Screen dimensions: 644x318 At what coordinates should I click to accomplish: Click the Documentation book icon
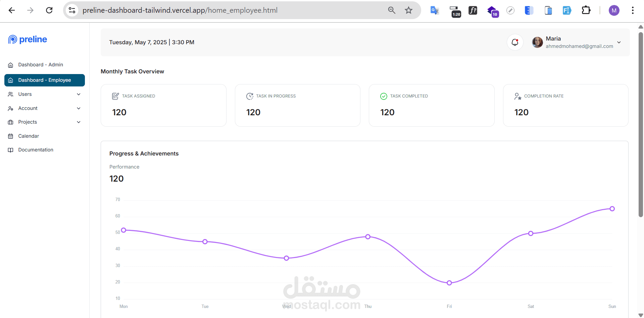[11, 150]
